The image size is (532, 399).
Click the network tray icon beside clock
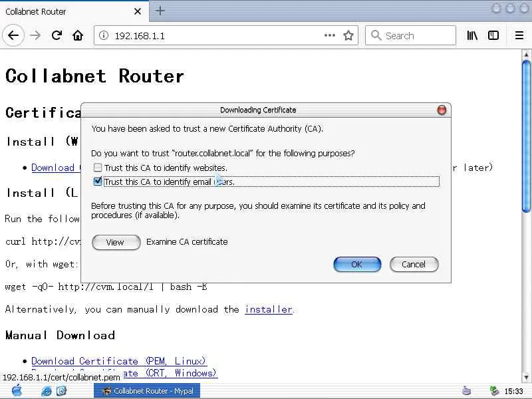494,391
